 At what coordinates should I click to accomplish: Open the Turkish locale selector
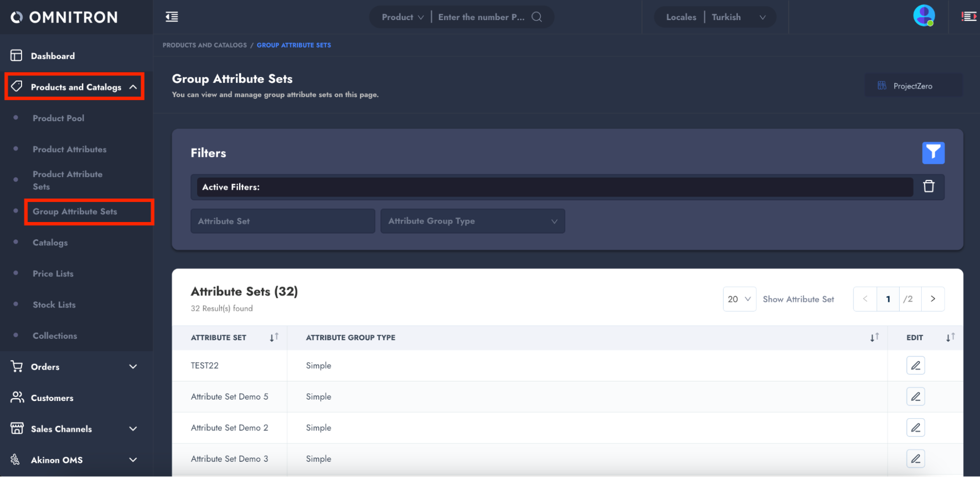(x=738, y=17)
